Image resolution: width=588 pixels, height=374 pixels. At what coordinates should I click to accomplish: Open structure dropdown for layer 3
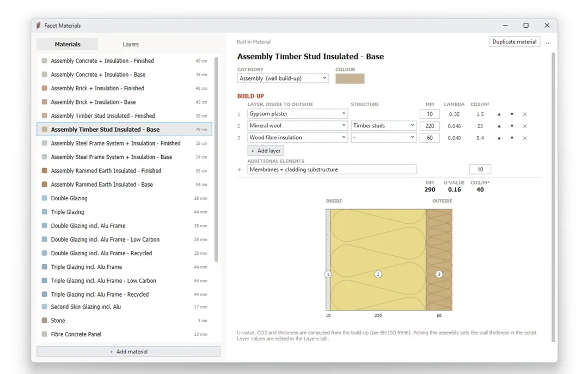tap(384, 138)
